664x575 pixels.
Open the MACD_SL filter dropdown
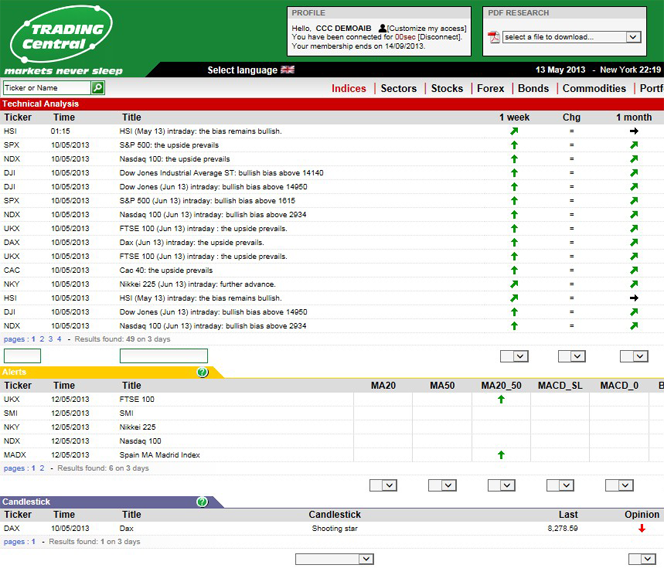(560, 485)
